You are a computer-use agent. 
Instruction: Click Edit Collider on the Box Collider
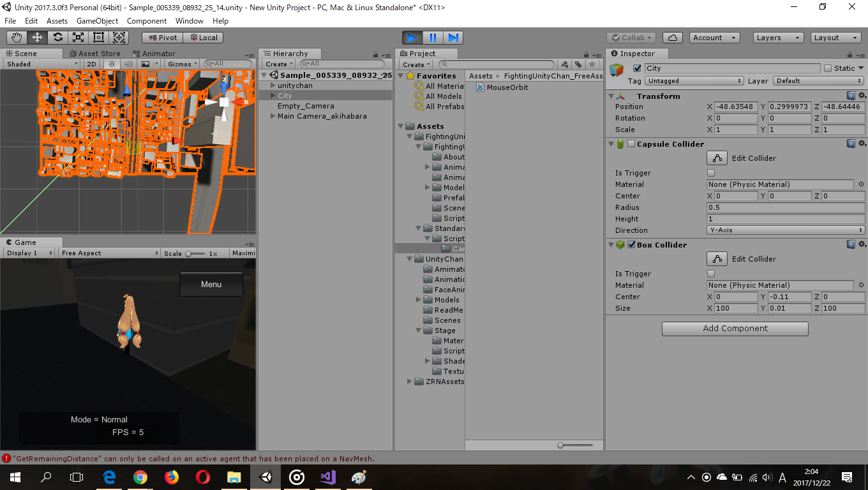(x=717, y=258)
